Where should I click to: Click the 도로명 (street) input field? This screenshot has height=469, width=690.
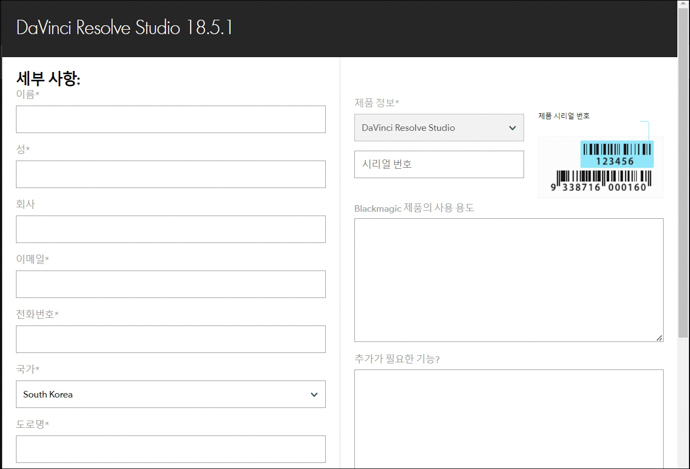coord(171,449)
